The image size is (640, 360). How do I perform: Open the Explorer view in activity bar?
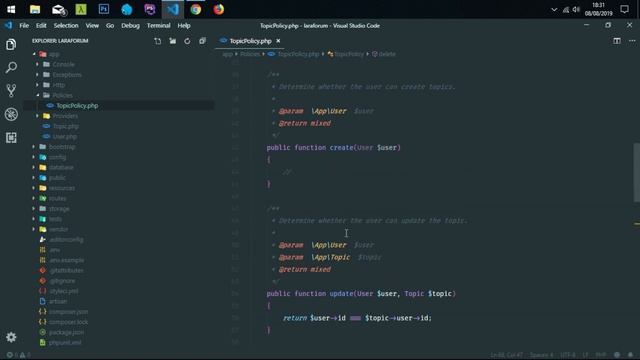11,44
